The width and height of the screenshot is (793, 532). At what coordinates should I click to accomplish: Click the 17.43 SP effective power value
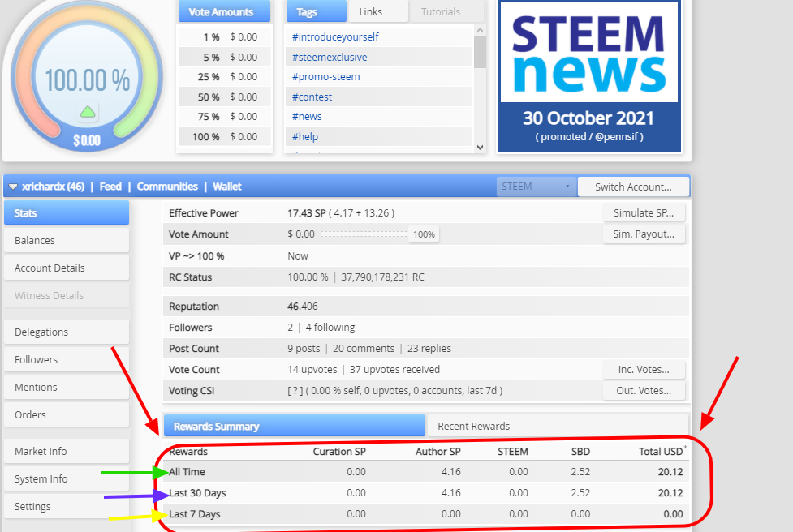307,213
